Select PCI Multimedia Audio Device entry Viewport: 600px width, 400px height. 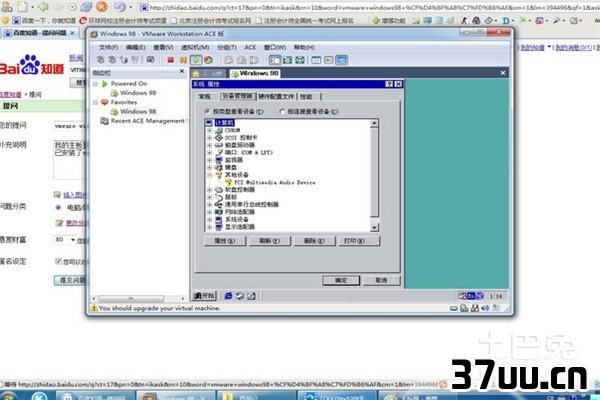[275, 183]
